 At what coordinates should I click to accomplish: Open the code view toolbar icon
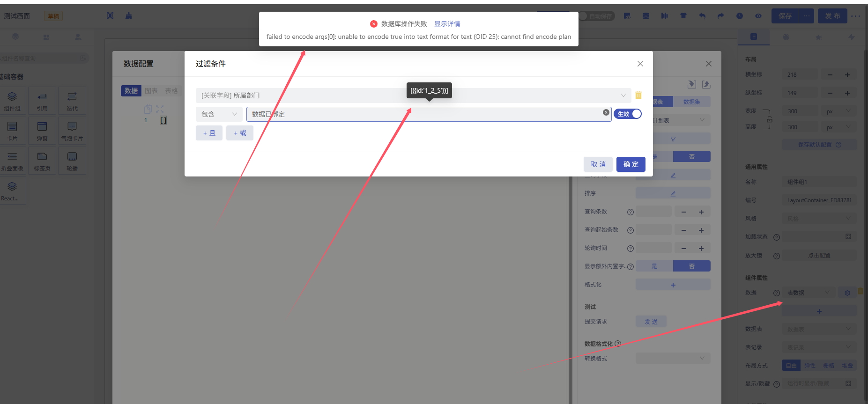[627, 16]
